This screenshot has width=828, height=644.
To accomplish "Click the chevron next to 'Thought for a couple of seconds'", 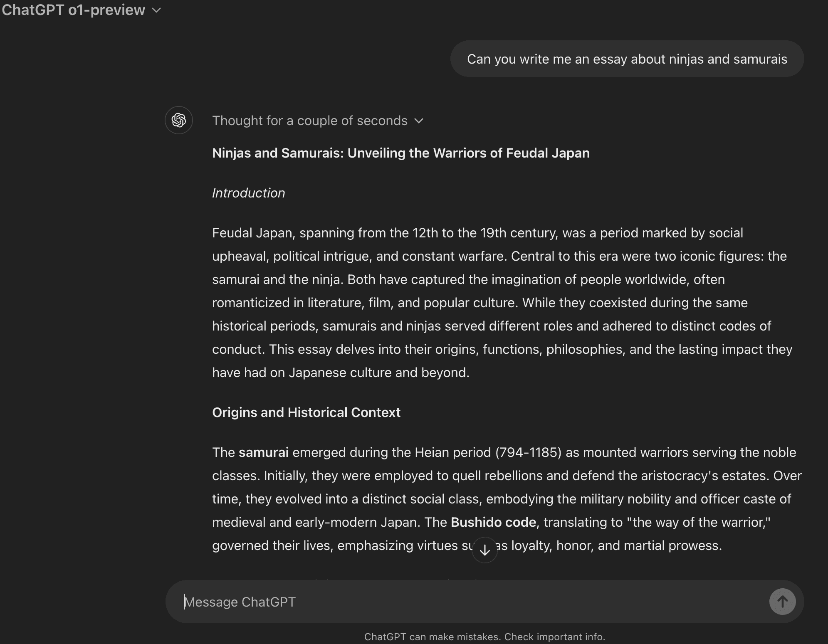I will pyautogui.click(x=419, y=121).
